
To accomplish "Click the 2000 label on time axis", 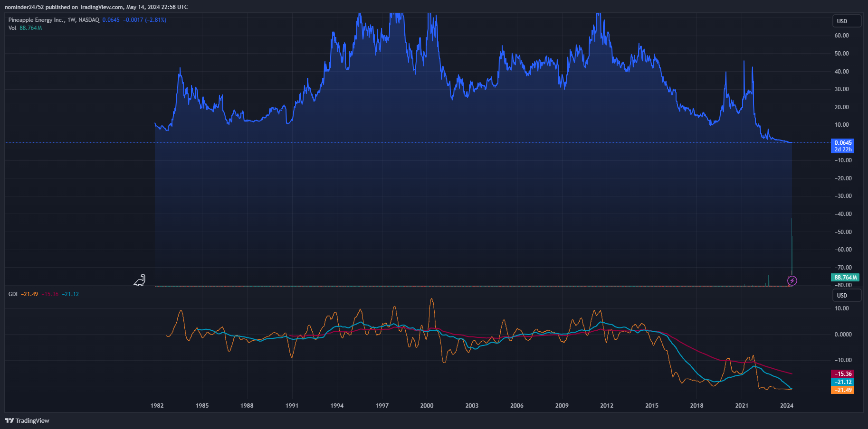I will coord(427,405).
